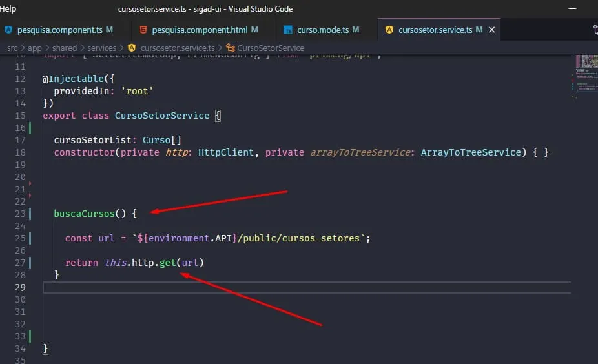Click '@Injectable' decorator text

tap(73, 79)
